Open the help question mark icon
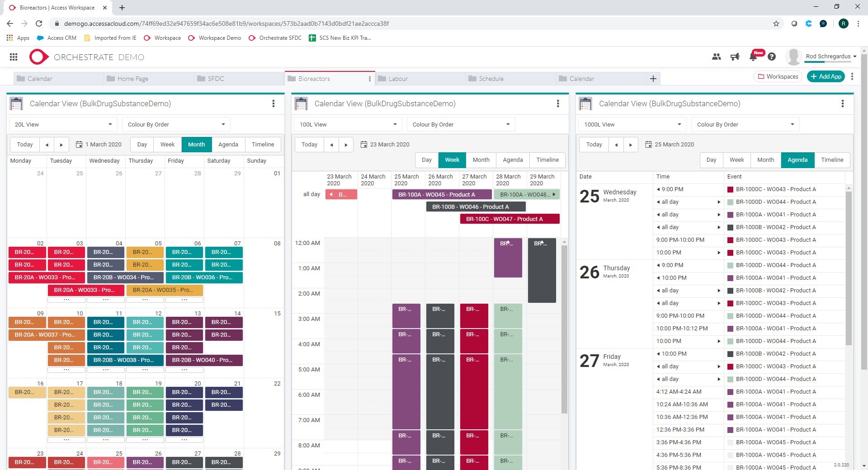The height and width of the screenshot is (470, 868). click(x=772, y=57)
